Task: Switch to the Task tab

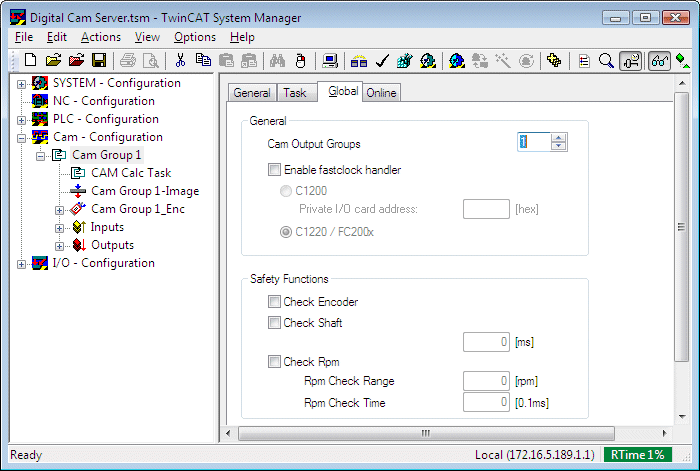Action: (x=295, y=93)
